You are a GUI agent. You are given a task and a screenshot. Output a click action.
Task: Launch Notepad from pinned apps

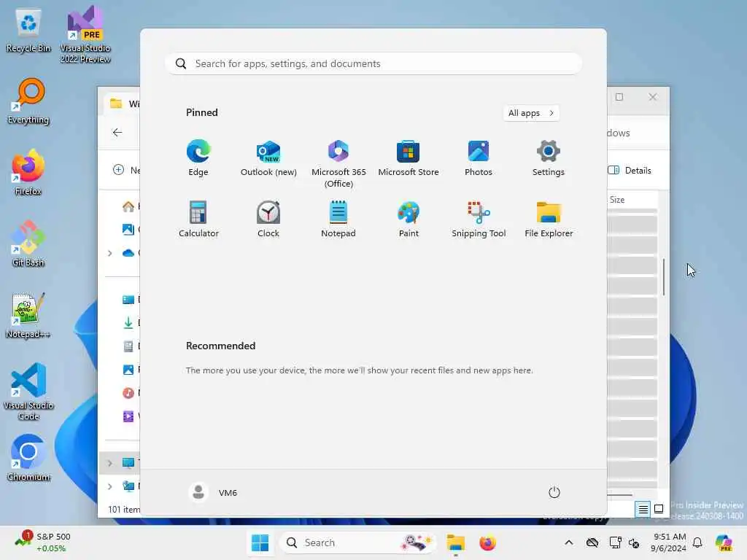[x=338, y=219]
